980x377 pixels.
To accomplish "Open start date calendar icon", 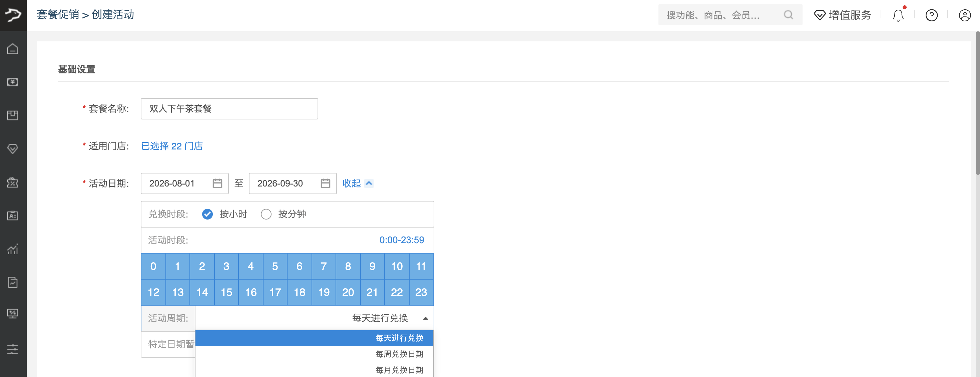I will 217,183.
